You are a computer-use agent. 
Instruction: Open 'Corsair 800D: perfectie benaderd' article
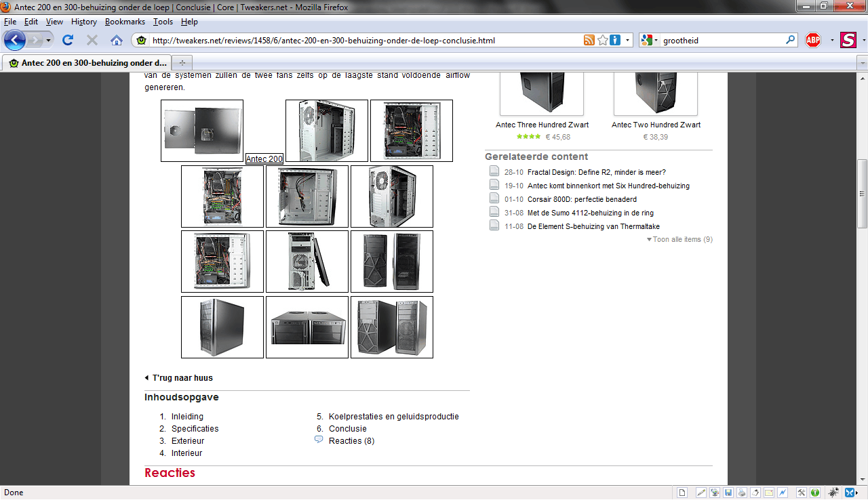tap(582, 199)
